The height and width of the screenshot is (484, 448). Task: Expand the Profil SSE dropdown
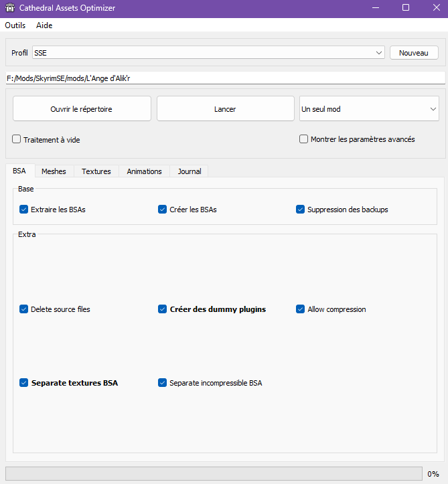tap(208, 53)
